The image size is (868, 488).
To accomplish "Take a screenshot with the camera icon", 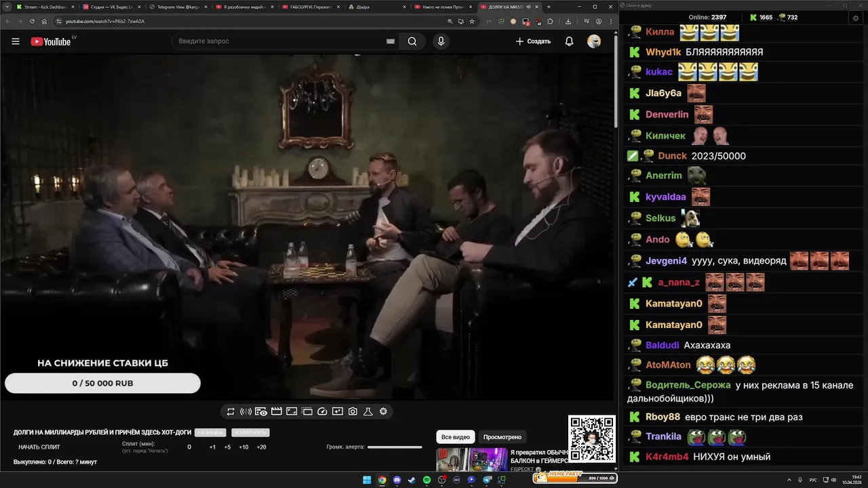I will click(353, 411).
